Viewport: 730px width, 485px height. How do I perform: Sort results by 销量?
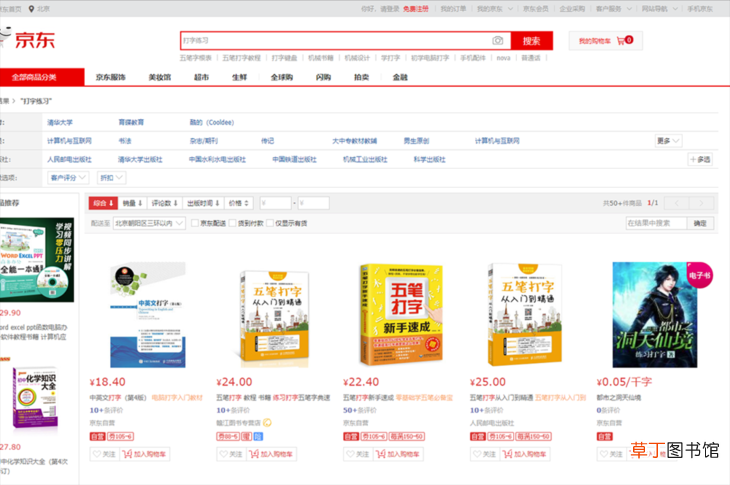(132, 203)
